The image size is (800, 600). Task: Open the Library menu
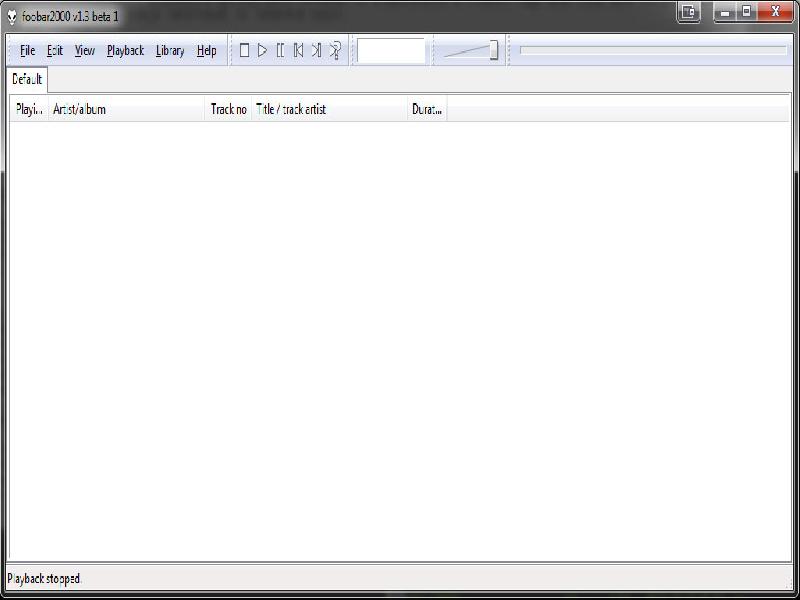[170, 51]
